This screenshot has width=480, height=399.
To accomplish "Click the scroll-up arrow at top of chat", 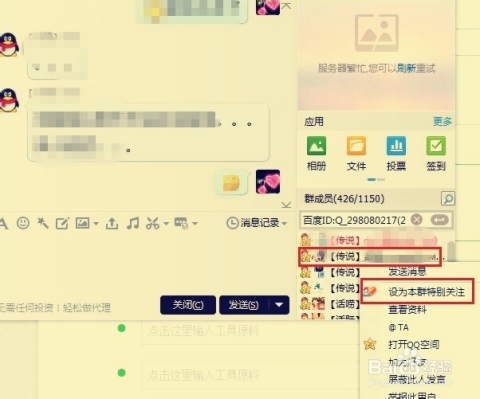I will (x=286, y=5).
